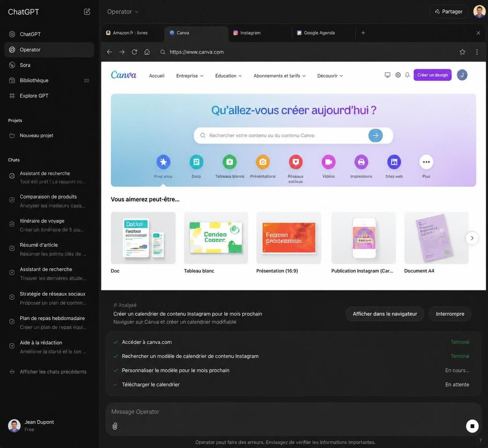The height and width of the screenshot is (448, 488).
Task: Open the Plus more categories icon
Action: (x=426, y=162)
